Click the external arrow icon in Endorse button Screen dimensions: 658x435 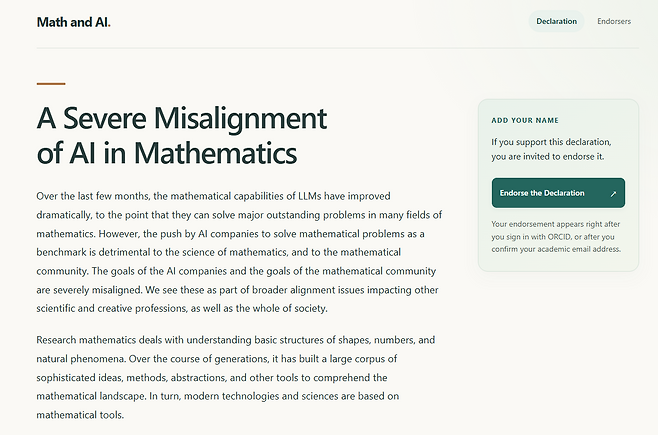click(613, 193)
